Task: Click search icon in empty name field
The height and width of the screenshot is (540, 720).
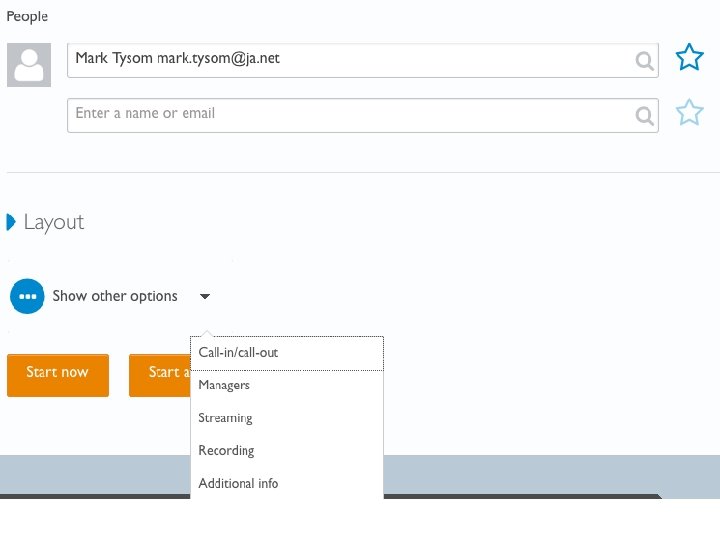Action: pos(645,116)
